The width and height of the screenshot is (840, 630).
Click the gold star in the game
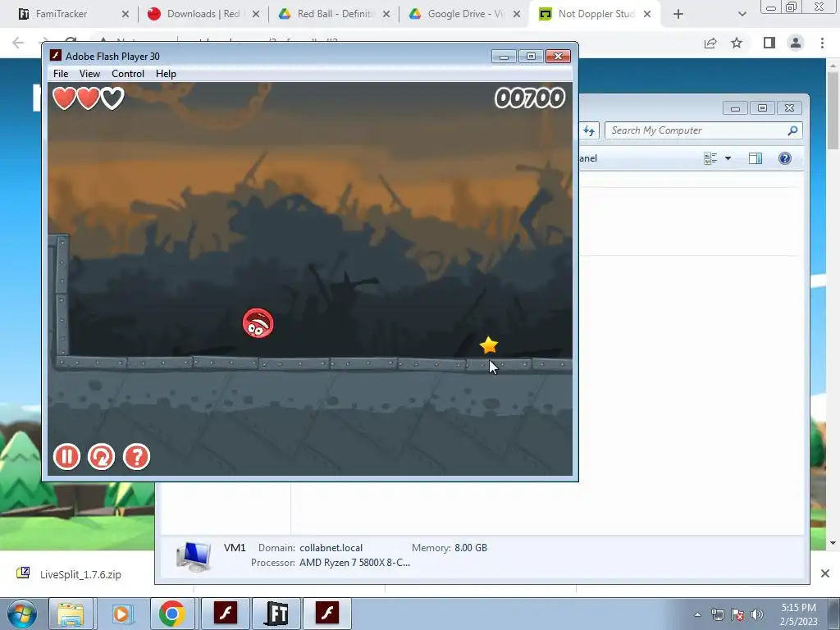tap(489, 345)
